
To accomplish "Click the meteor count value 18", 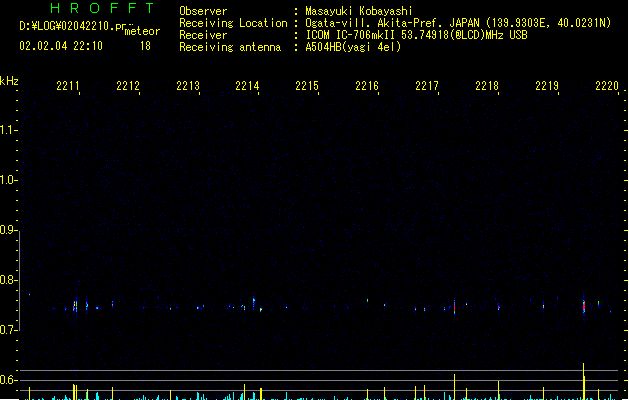I will tap(145, 46).
